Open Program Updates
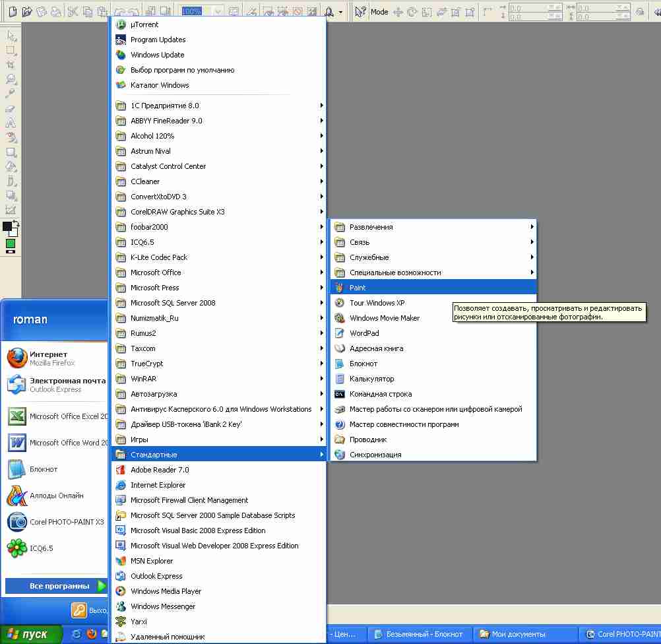The height and width of the screenshot is (644, 661). coord(218,40)
